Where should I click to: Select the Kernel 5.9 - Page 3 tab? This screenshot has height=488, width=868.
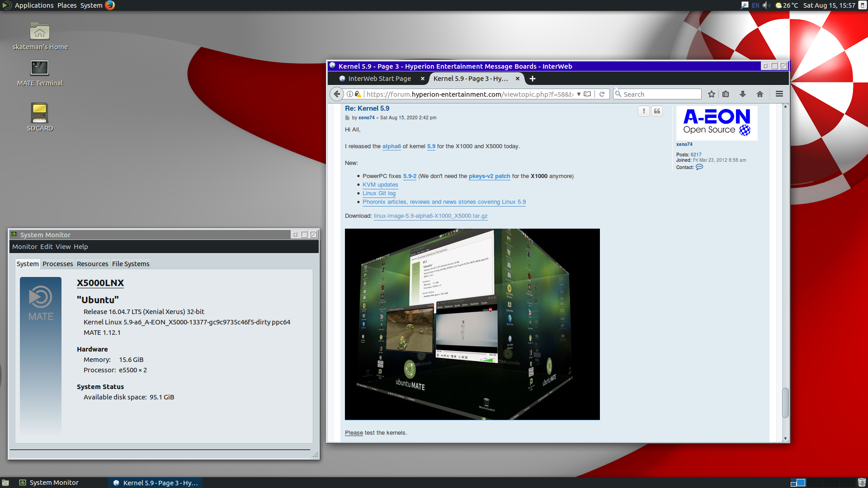click(x=476, y=79)
